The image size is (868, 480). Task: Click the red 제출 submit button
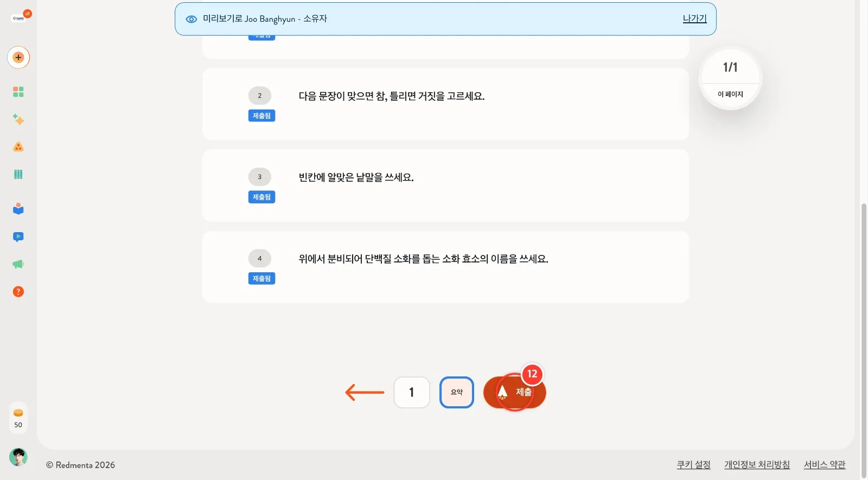(x=515, y=392)
